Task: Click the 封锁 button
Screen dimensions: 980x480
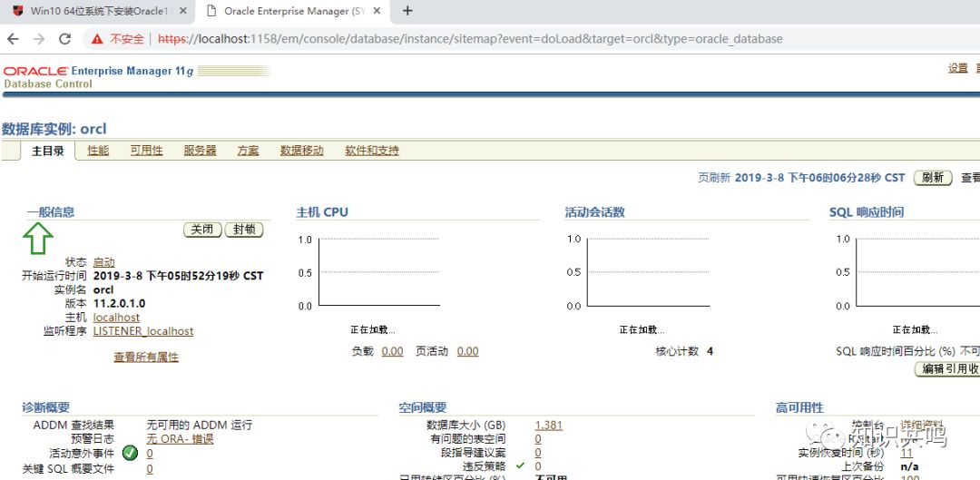Action: click(244, 230)
